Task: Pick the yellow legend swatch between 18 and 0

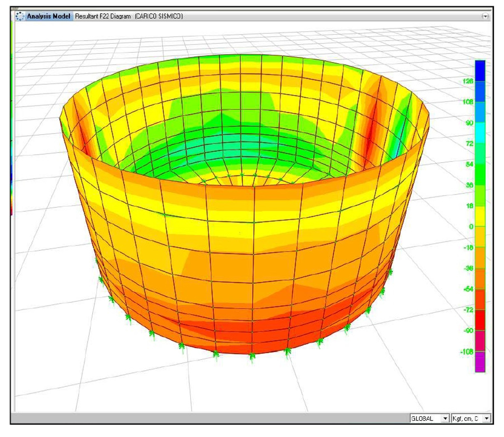Action: 480,216
